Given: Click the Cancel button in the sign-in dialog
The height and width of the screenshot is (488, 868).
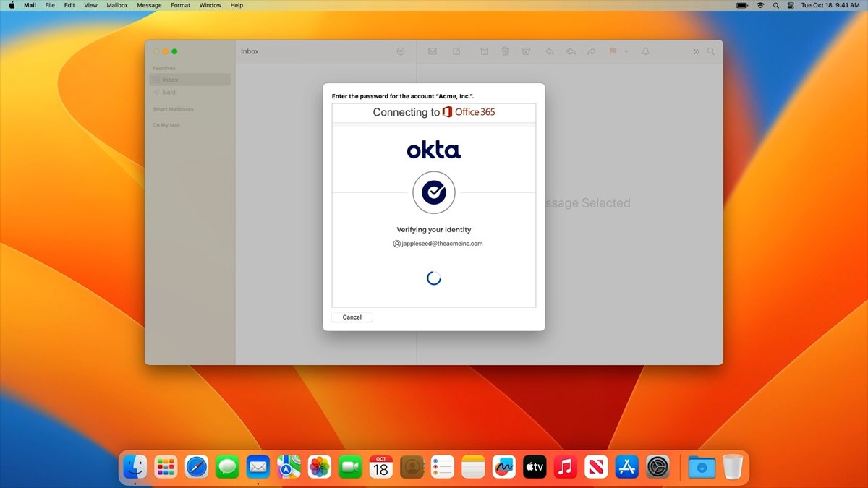Looking at the screenshot, I should pyautogui.click(x=352, y=317).
